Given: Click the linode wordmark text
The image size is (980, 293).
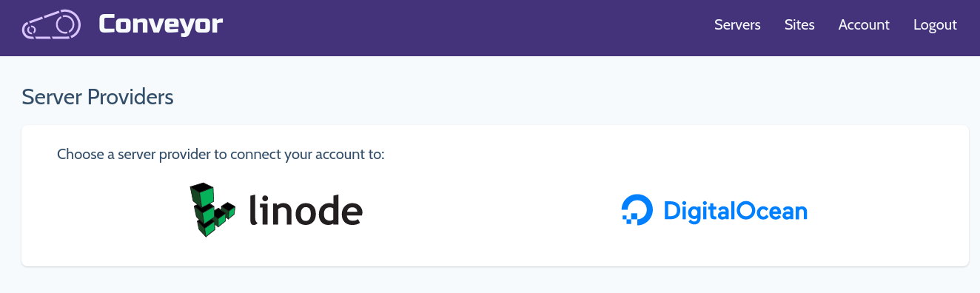Looking at the screenshot, I should [306, 210].
